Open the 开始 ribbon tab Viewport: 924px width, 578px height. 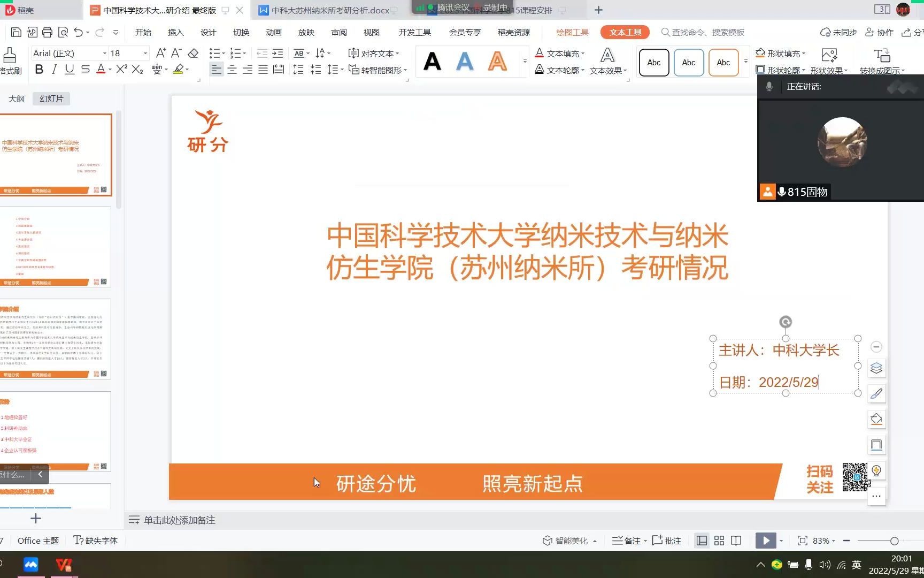coord(143,32)
